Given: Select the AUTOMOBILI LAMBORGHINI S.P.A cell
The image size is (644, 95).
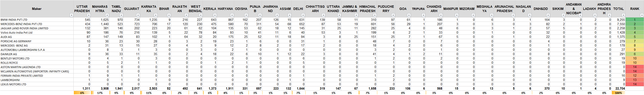Looking at the screenshot, I should [37, 50].
